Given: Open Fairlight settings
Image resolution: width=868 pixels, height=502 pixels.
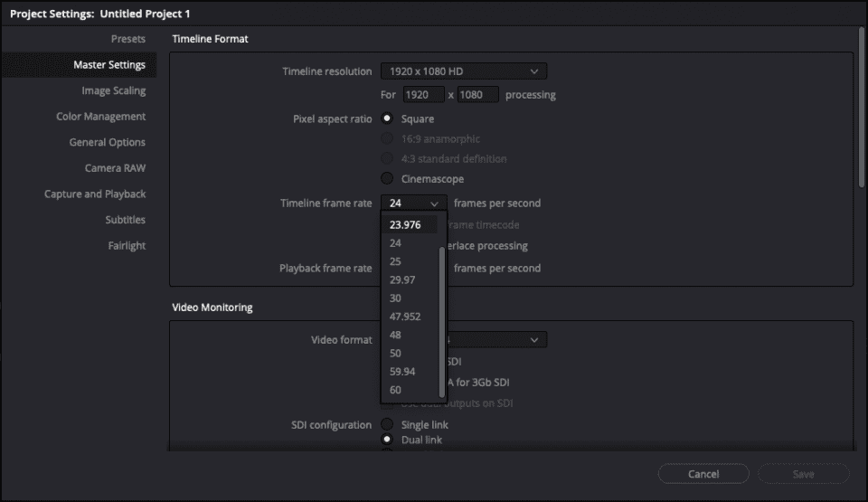Looking at the screenshot, I should click(127, 245).
